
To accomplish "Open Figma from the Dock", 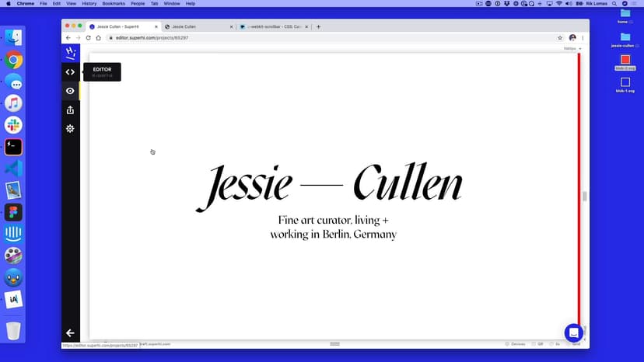I will (x=13, y=212).
